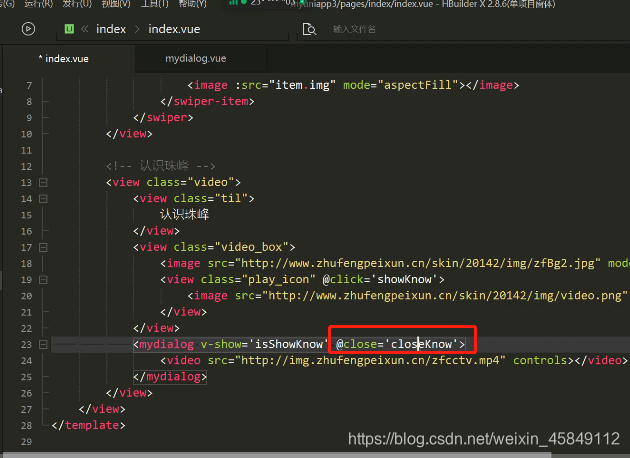Click the '</mydialog>' closing tag on line 25
Viewport: 630px width, 458px height.
coord(170,377)
